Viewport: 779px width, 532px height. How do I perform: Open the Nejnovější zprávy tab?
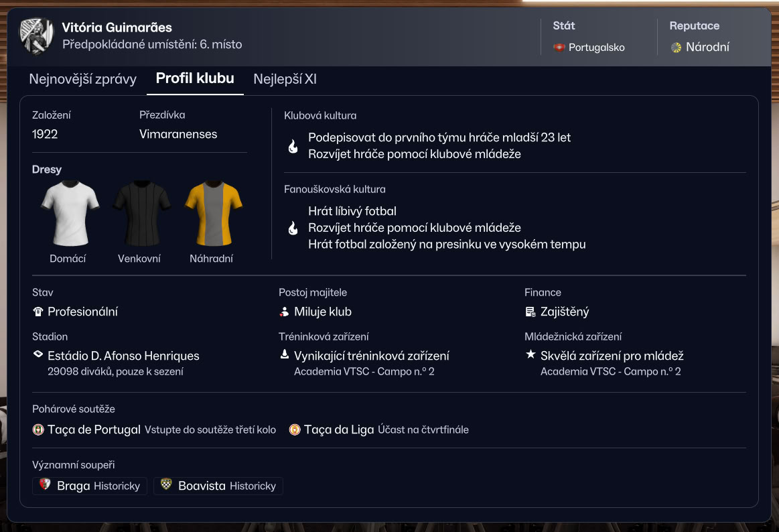pyautogui.click(x=83, y=79)
